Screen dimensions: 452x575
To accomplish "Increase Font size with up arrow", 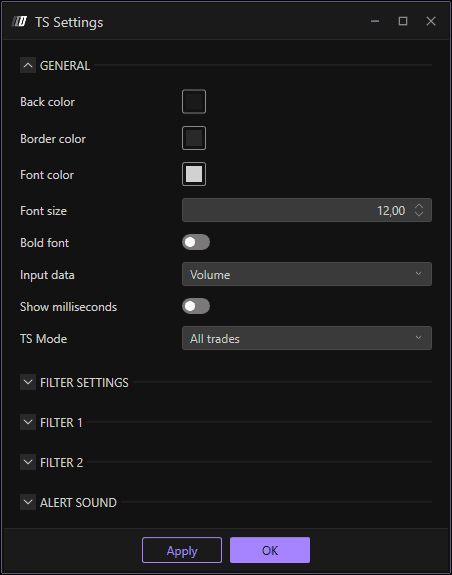I will (x=419, y=206).
